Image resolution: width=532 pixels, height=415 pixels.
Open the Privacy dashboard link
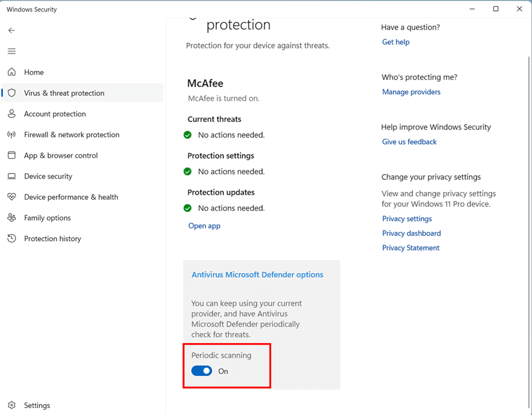click(x=411, y=233)
